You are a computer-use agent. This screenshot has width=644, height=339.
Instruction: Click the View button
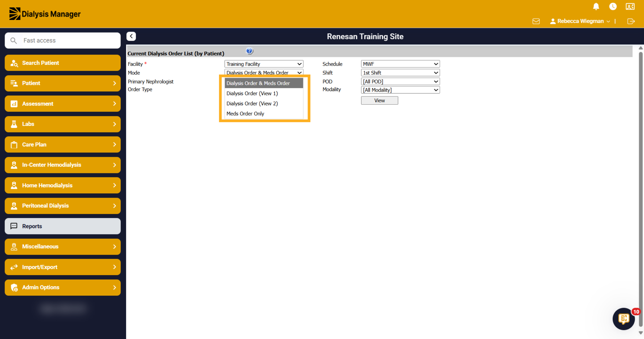tap(379, 100)
